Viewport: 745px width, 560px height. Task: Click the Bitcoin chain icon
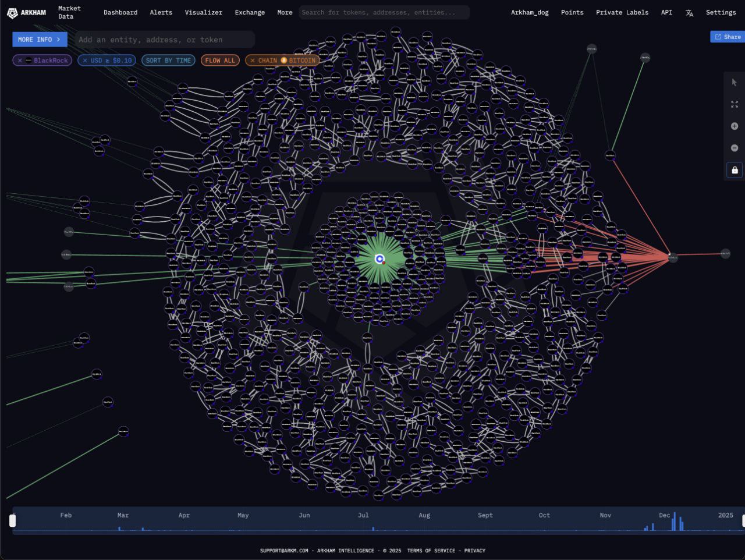(x=284, y=61)
